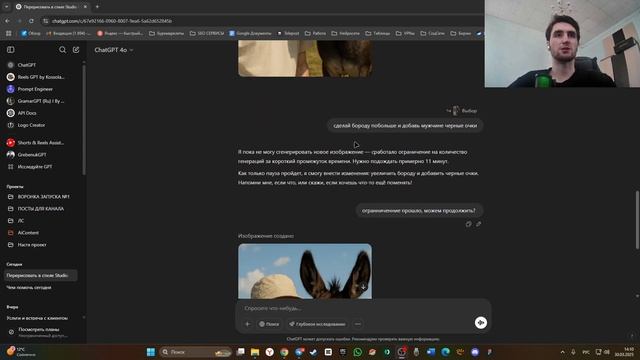Edit the last user message pencil icon
This screenshot has height=360, width=640.
pyautogui.click(x=478, y=224)
